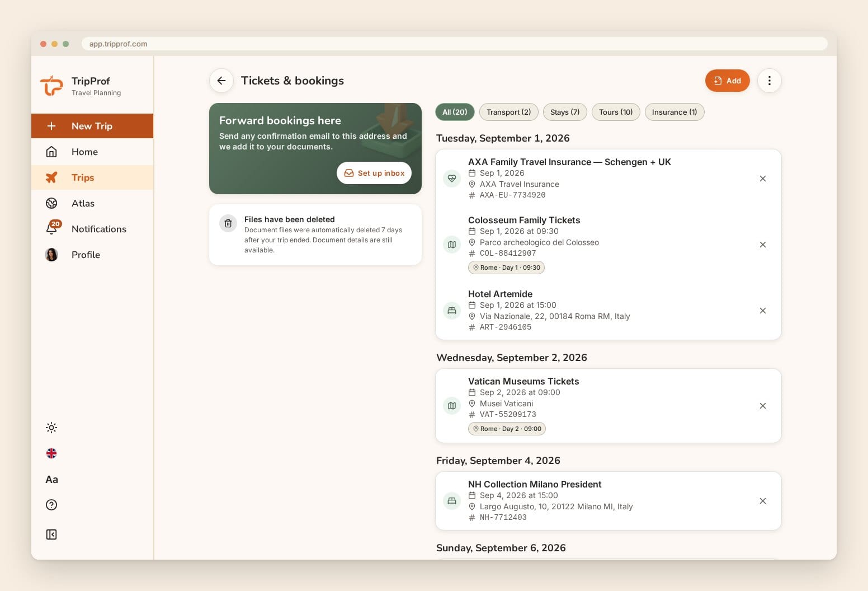
Task: Remove the Hotel Artemide booking
Action: (x=763, y=311)
